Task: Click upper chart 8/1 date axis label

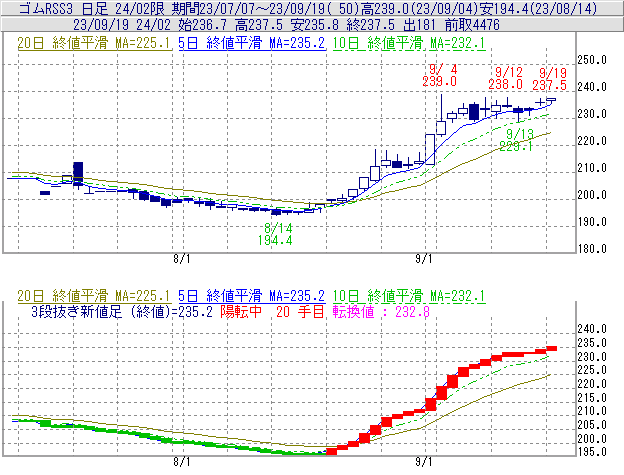Action: (182, 259)
